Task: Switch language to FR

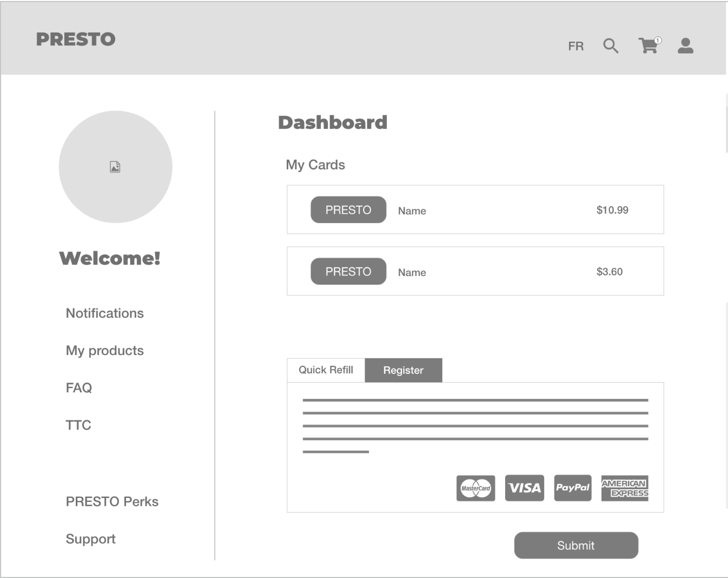Action: pos(576,47)
